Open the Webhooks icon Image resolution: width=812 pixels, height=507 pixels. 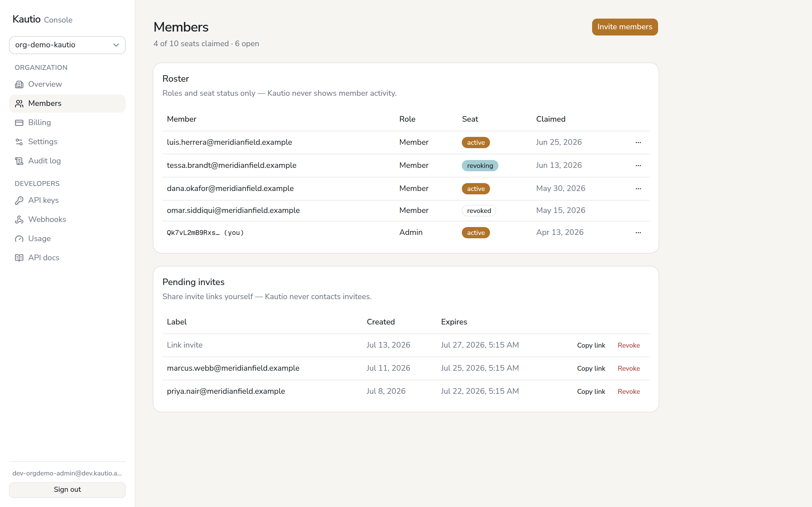click(x=19, y=220)
